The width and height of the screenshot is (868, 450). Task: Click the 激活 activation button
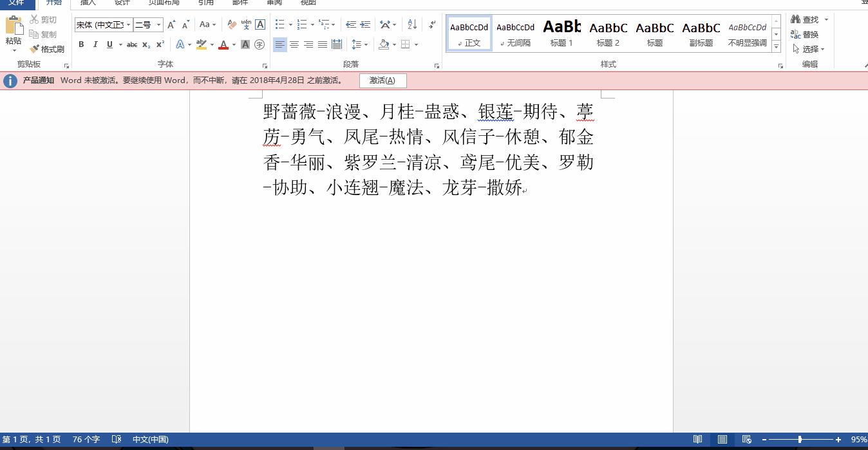click(383, 80)
